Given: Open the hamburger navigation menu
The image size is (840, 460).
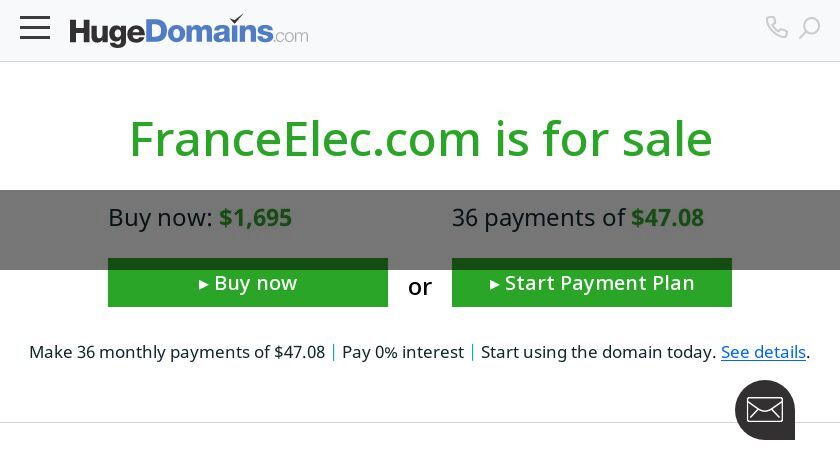Looking at the screenshot, I should [x=35, y=27].
